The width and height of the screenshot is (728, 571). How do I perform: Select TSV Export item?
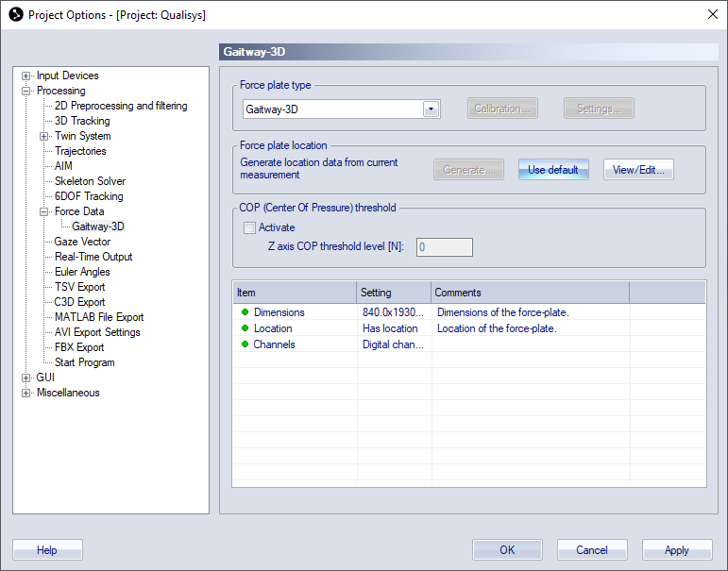[x=80, y=287]
